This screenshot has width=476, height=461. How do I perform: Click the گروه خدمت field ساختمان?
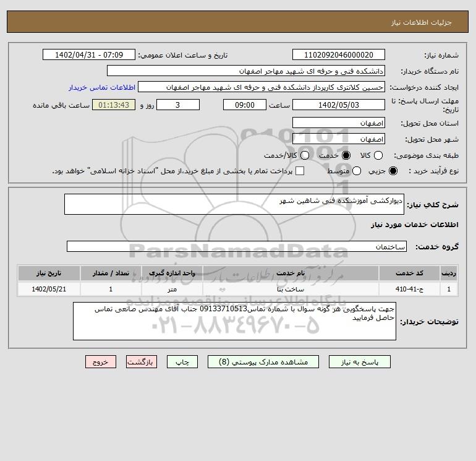tap(237, 246)
